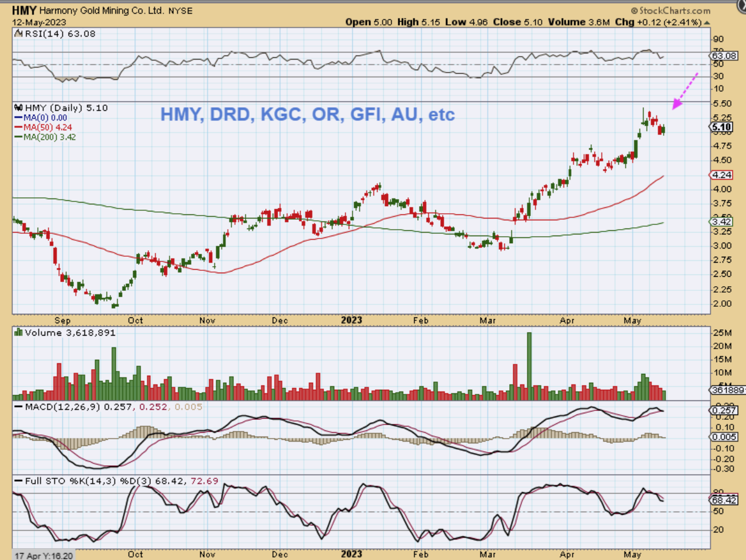746x560 pixels.
Task: Click the May label on price chart axis
Action: pyautogui.click(x=632, y=321)
